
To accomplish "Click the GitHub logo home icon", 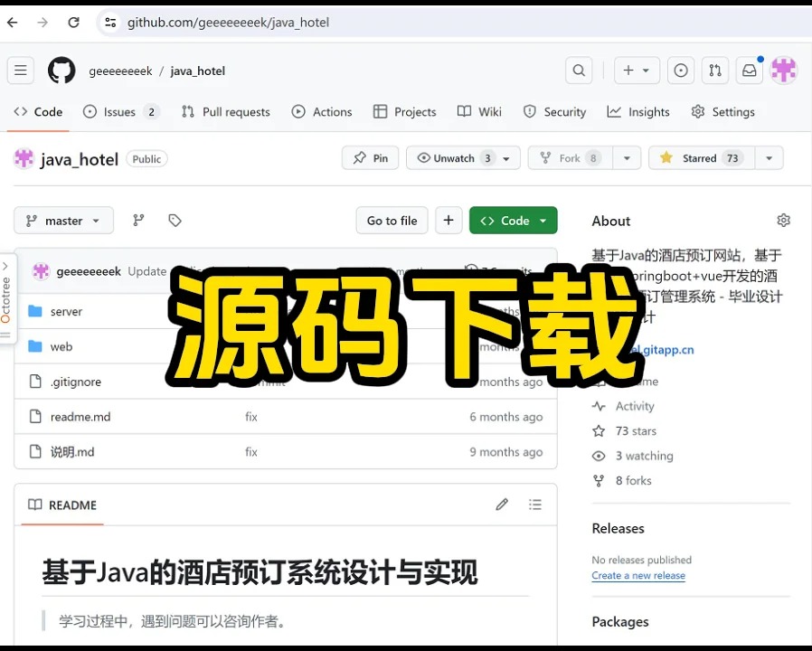I will click(x=61, y=71).
